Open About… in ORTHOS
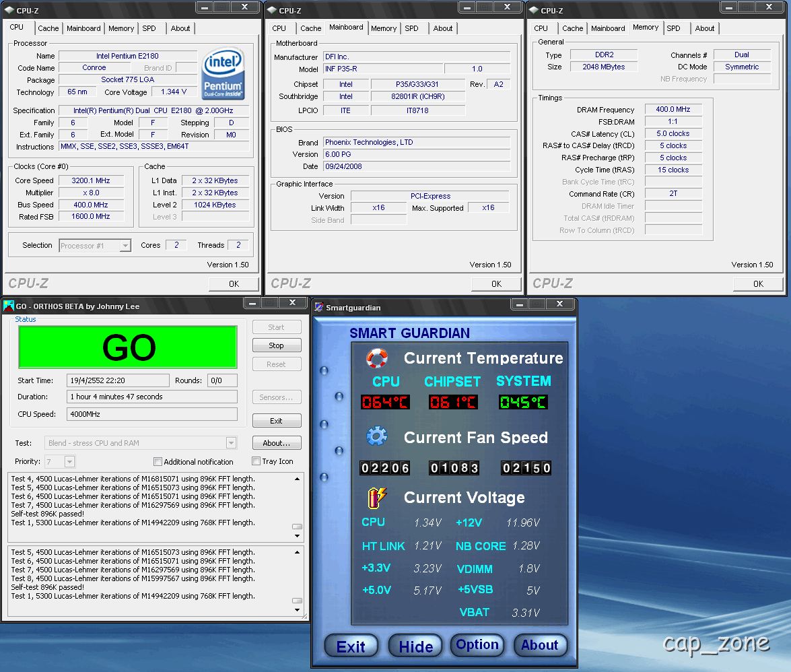The width and height of the screenshot is (791, 672). [277, 443]
